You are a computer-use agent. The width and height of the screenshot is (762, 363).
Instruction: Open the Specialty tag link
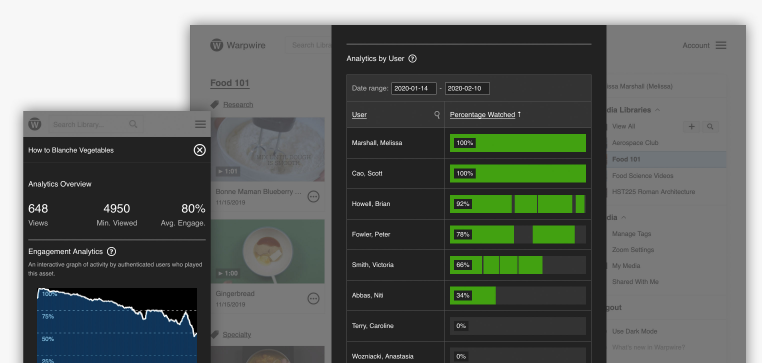[237, 334]
